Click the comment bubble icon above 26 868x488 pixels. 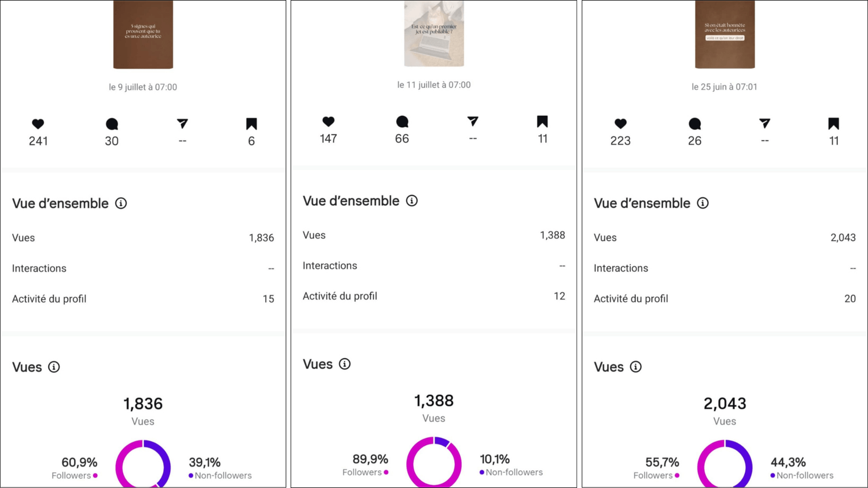[x=694, y=124]
